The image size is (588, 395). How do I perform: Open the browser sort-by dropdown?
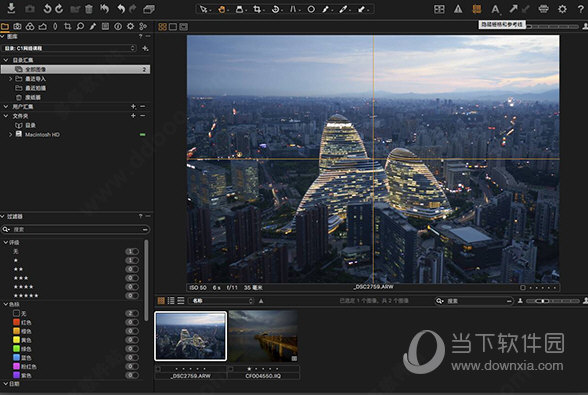(221, 301)
